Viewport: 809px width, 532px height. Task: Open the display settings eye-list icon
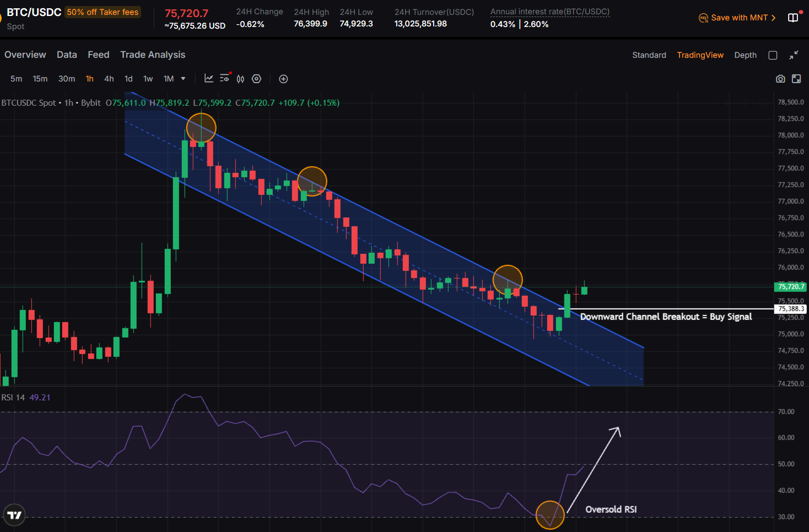pos(225,78)
